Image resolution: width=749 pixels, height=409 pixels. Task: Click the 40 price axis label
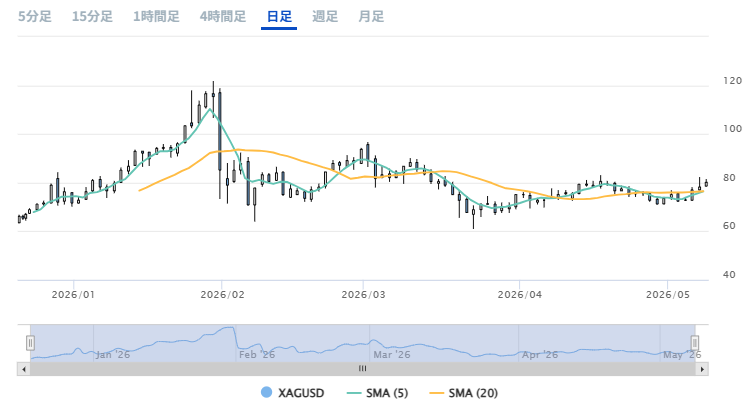coord(729,275)
